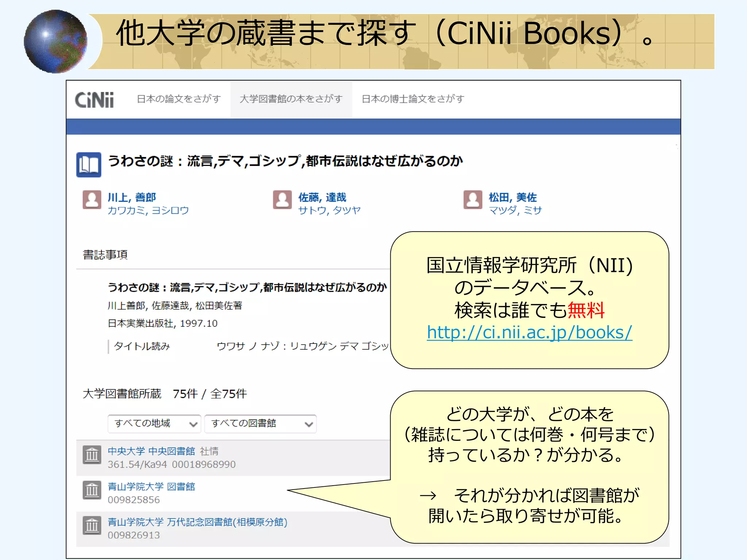Click the holding ID 009825856
The width and height of the screenshot is (747, 560).
click(133, 500)
